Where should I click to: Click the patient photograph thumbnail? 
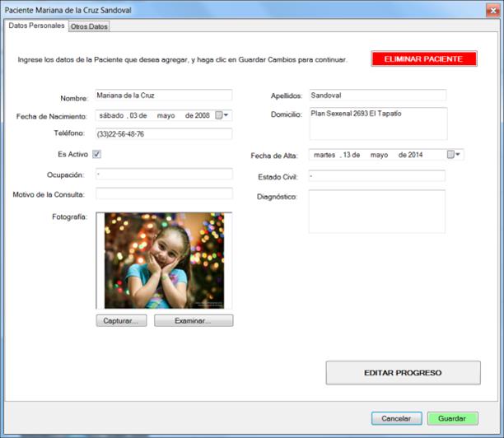point(164,261)
